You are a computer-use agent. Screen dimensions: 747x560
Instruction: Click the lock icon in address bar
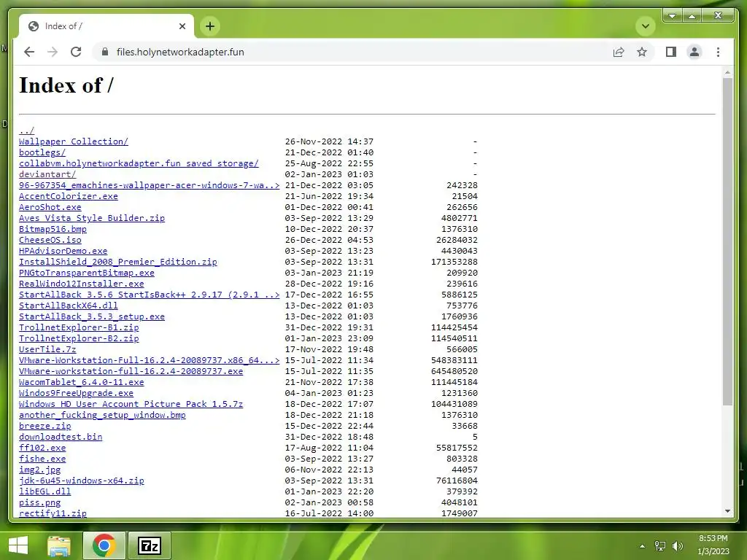click(x=105, y=52)
